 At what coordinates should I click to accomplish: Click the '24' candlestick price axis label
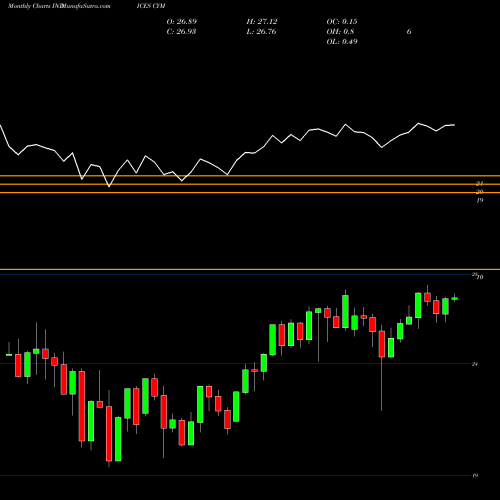coord(475,364)
